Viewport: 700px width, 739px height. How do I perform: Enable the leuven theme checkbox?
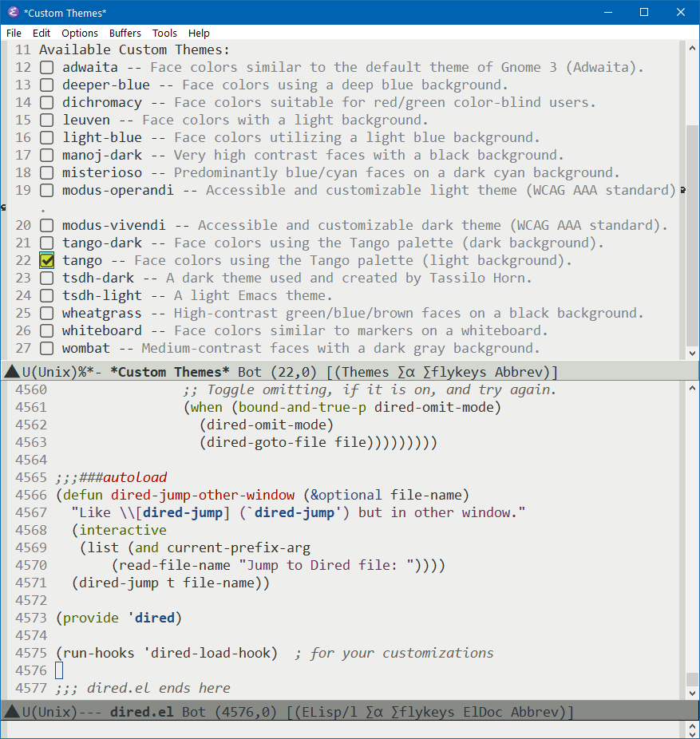click(x=45, y=120)
